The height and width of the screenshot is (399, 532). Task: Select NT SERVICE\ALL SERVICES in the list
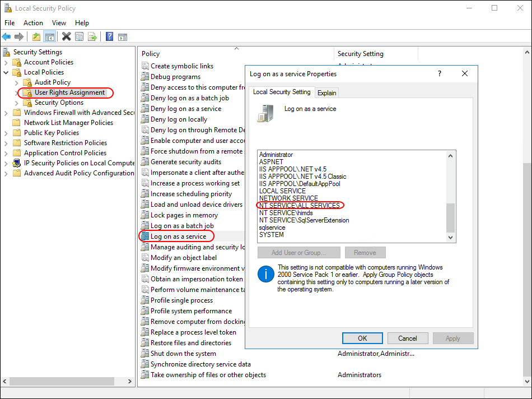click(300, 206)
